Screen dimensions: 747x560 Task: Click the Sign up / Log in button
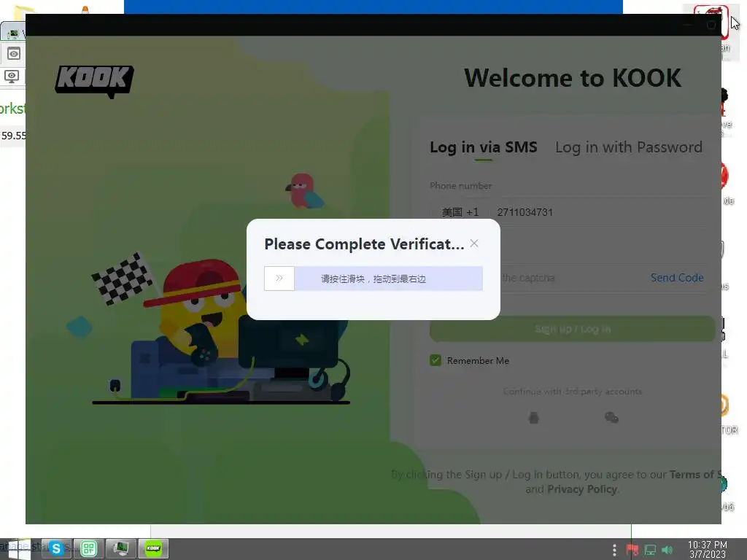tap(572, 329)
